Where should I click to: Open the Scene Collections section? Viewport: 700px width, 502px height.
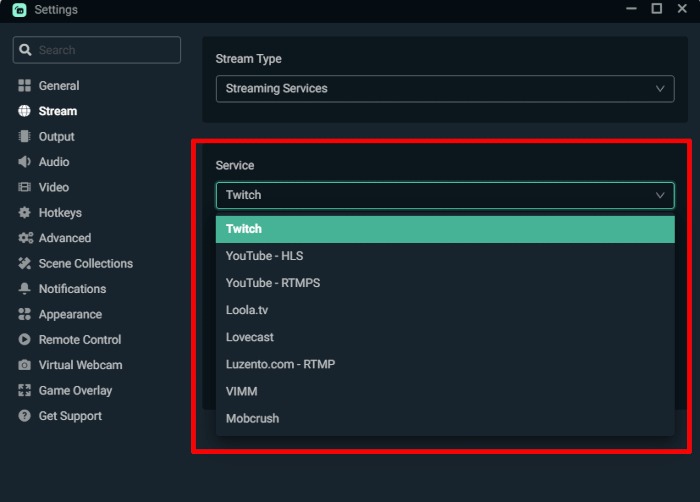click(x=86, y=264)
